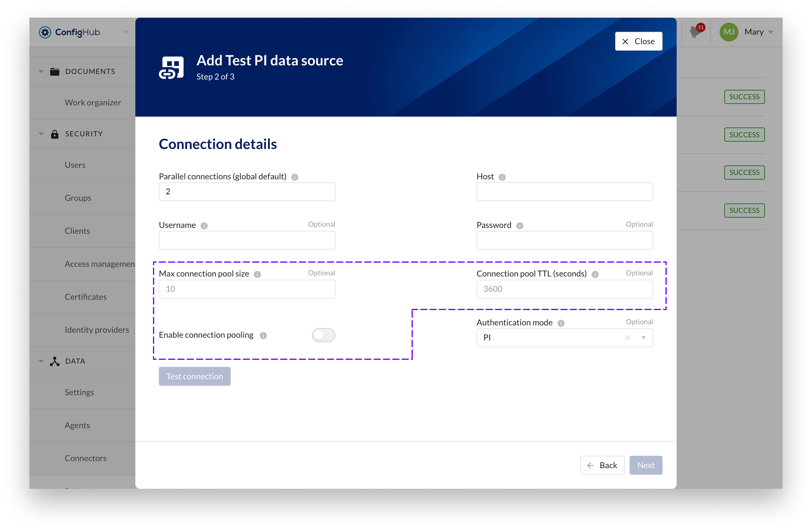This screenshot has height=530, width=812.
Task: Navigate to Connectors in the sidebar
Action: pos(86,458)
